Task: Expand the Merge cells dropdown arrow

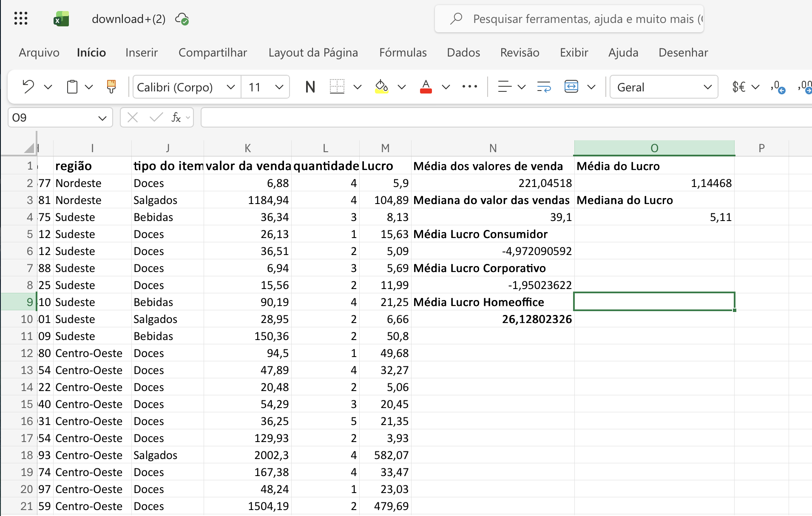Action: click(x=591, y=87)
